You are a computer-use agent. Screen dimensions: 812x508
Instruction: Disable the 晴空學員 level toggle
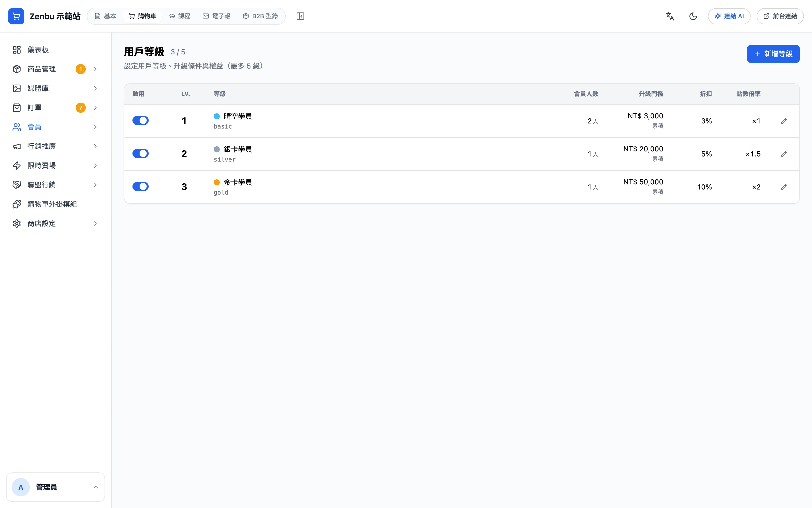(x=141, y=121)
